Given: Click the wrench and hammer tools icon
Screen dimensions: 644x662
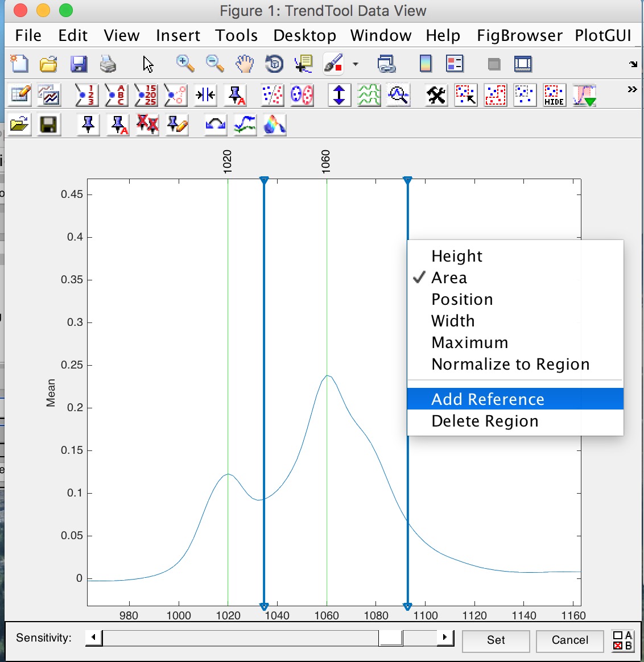Looking at the screenshot, I should 436,95.
